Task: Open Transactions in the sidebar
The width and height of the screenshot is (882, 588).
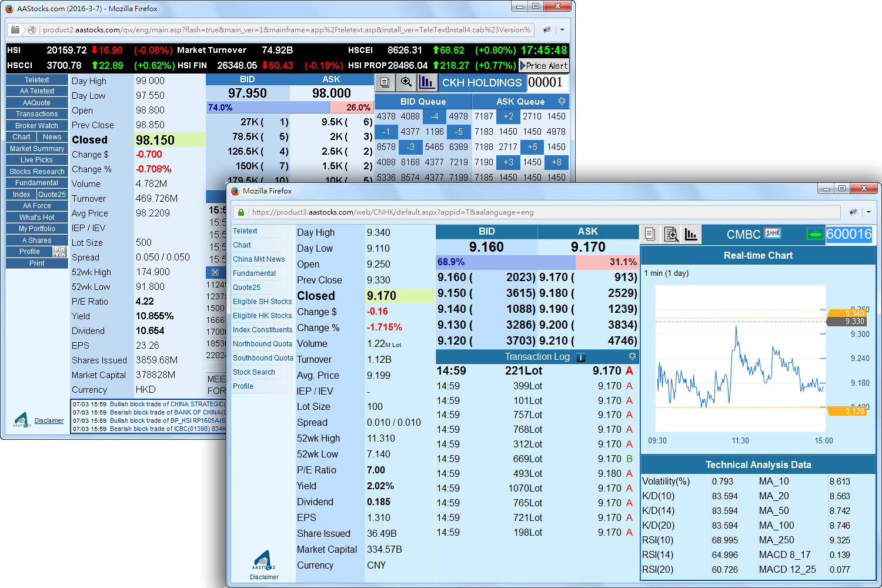Action: [x=37, y=114]
